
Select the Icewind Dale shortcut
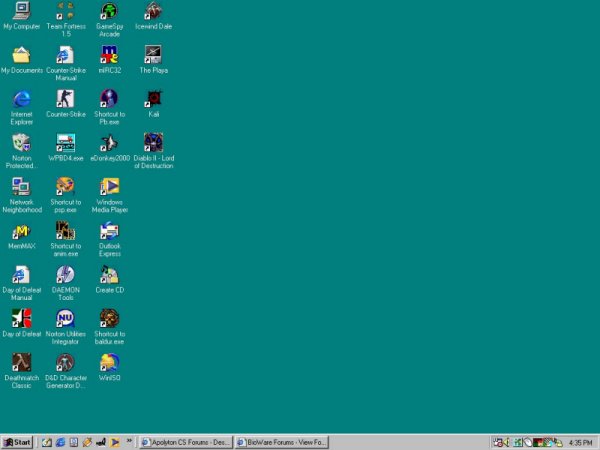click(x=153, y=12)
